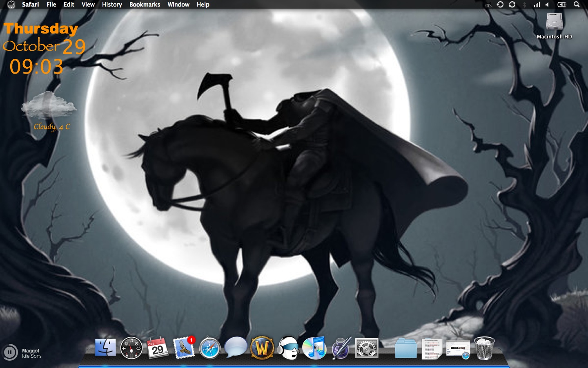Image resolution: width=588 pixels, height=368 pixels.
Task: Click the signal strength bars icon
Action: pos(537,4)
